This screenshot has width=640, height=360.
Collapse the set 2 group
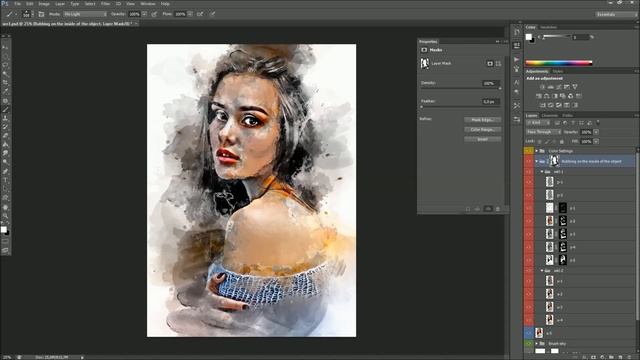pyautogui.click(x=542, y=271)
